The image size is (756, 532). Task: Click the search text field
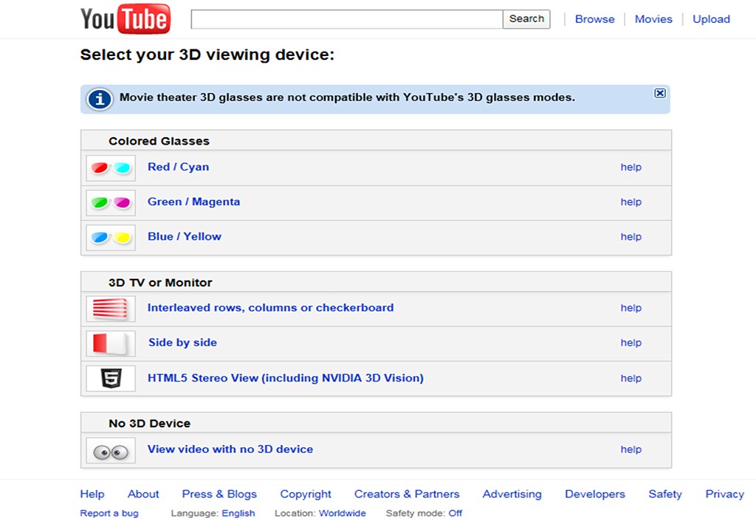[346, 19]
